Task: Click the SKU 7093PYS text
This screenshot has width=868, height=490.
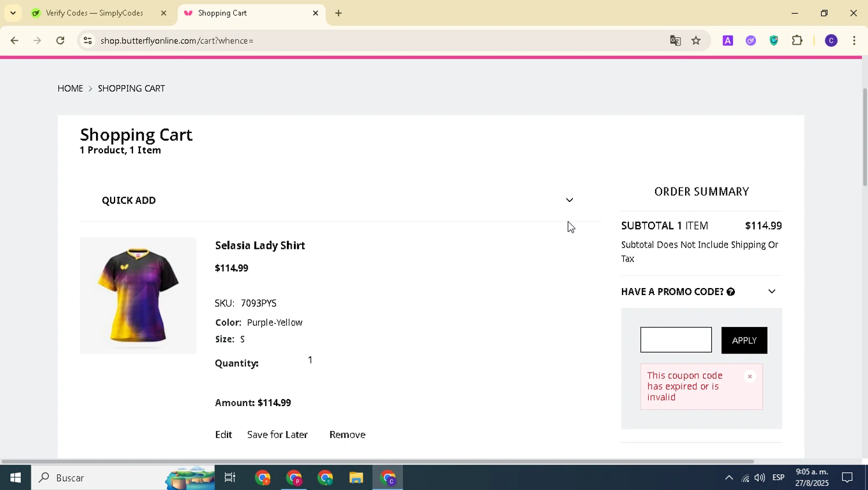Action: click(x=246, y=303)
